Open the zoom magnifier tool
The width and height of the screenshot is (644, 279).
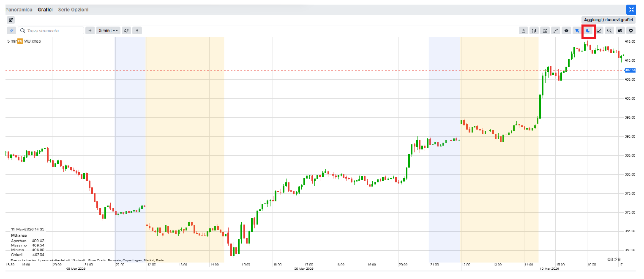pyautogui.click(x=609, y=30)
